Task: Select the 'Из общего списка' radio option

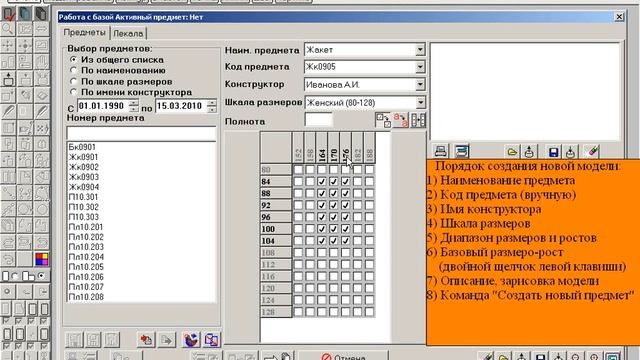Action: click(73, 60)
